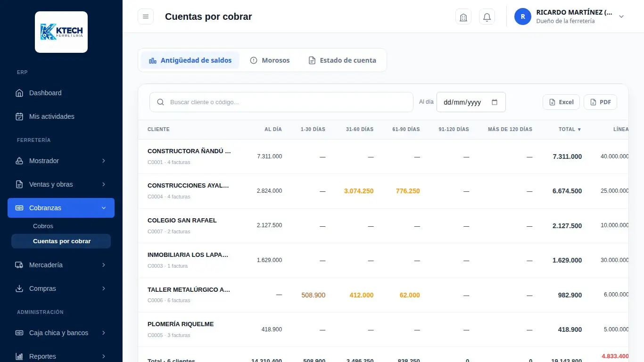Click the user avatar with letter R

(523, 16)
